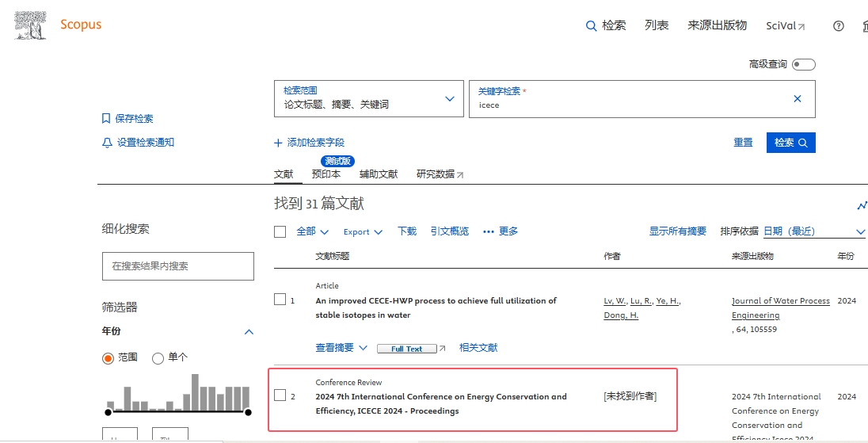Check the select-all 全部 checkbox
This screenshot has width=868, height=443.
[280, 231]
